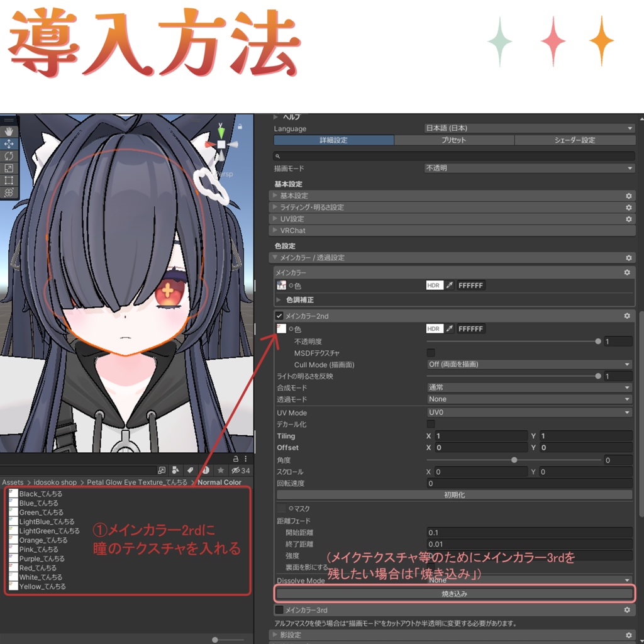This screenshot has height=644, width=644.
Task: Open the Search by Type filter
Action: (175, 470)
